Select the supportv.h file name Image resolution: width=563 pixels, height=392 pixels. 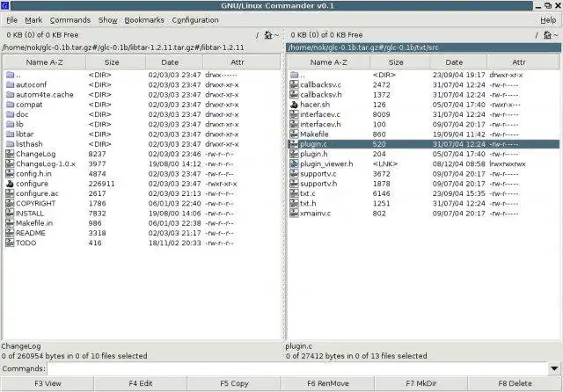point(318,184)
